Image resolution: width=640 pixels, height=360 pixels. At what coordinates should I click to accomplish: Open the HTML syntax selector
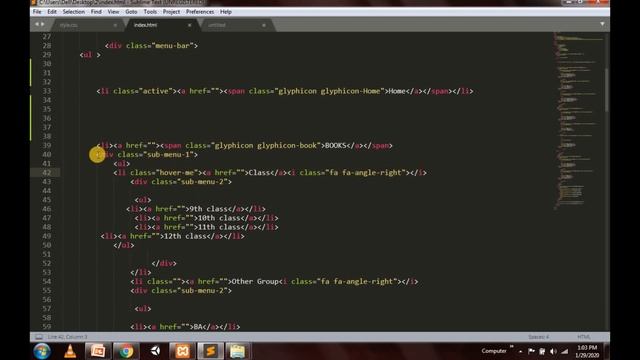[584, 337]
